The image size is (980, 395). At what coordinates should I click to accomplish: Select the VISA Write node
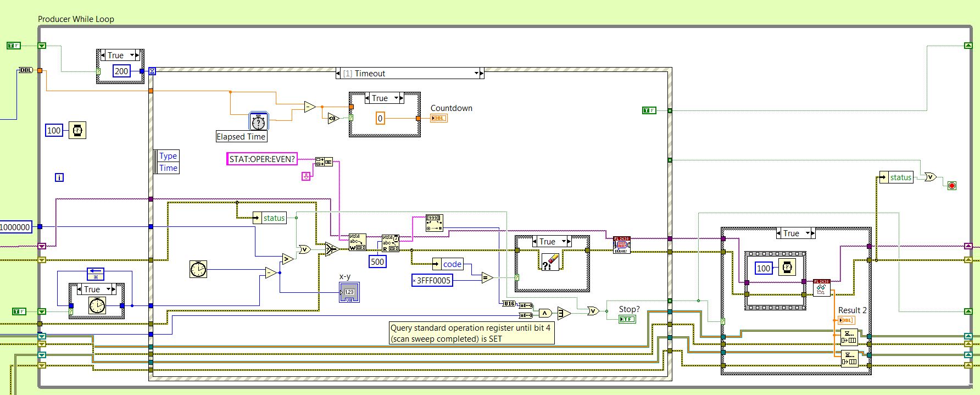358,242
